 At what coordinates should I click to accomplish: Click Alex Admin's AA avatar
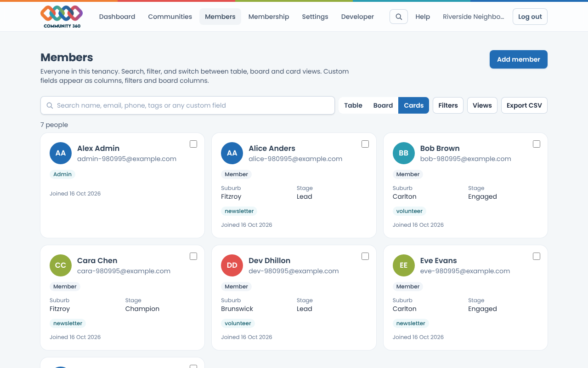point(61,153)
